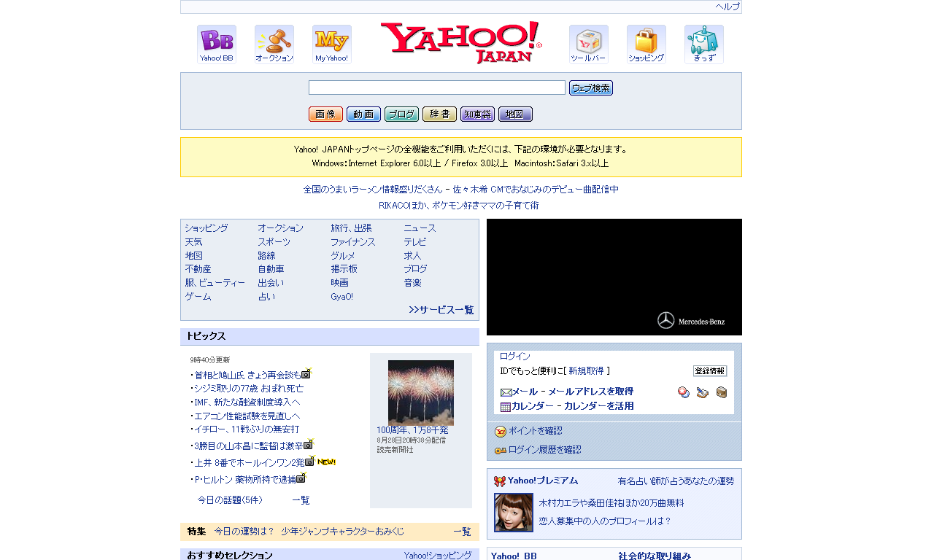Open 木村カエラや桑田佳祐ほか20万曲無料 link
Viewport: 934px width, 560px height.
pos(611,503)
